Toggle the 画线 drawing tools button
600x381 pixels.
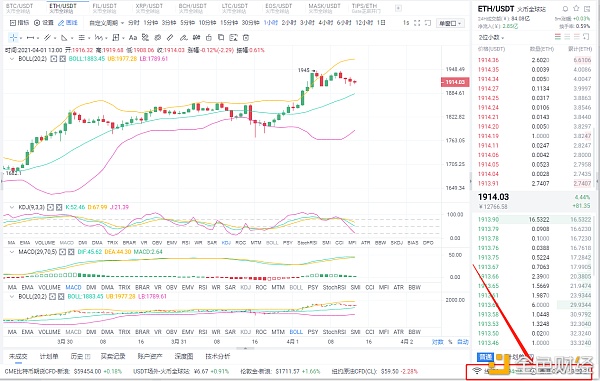(x=68, y=23)
